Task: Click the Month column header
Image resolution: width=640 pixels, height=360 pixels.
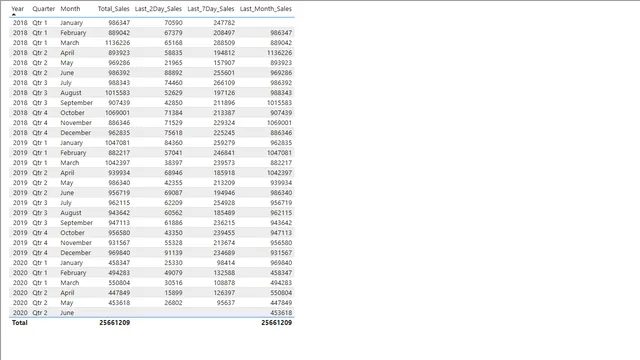Action: pyautogui.click(x=70, y=9)
